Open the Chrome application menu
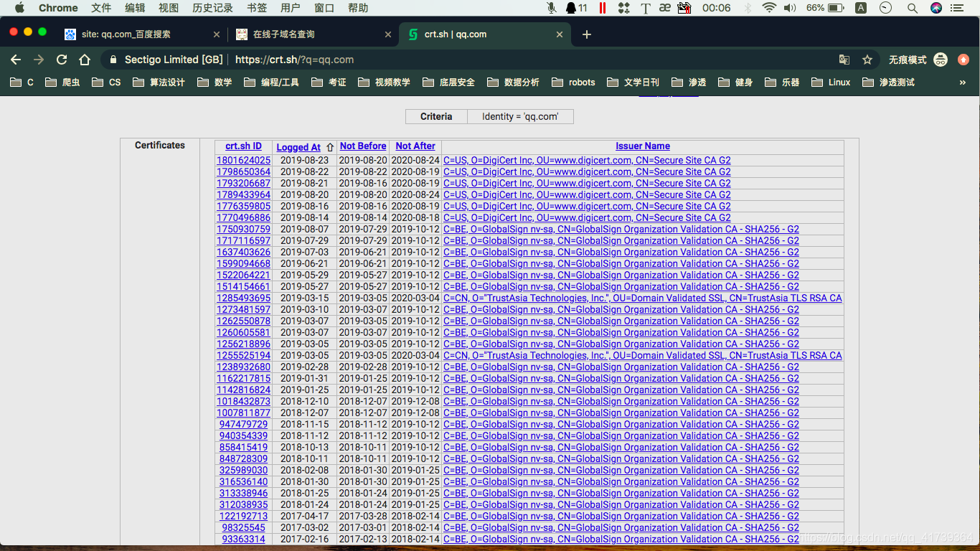This screenshot has height=551, width=980. [x=58, y=8]
